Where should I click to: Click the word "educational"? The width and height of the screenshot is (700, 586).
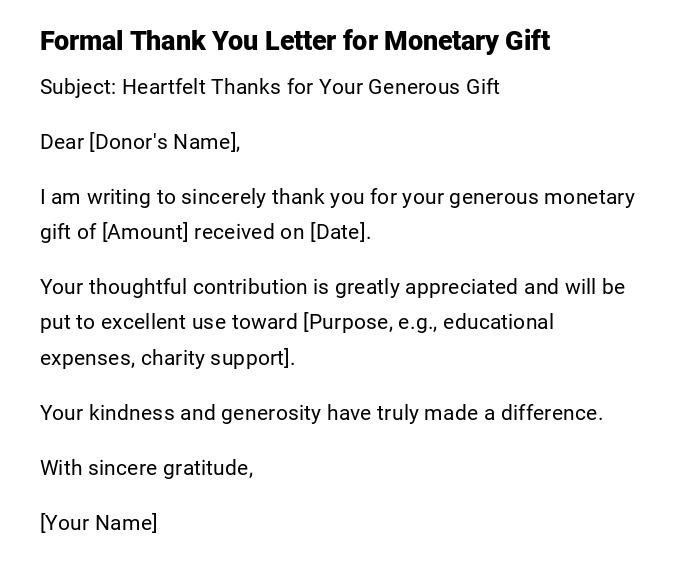coord(500,322)
